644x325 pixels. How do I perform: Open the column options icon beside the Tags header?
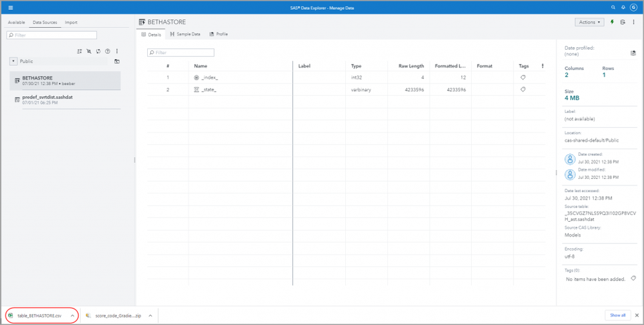[543, 66]
